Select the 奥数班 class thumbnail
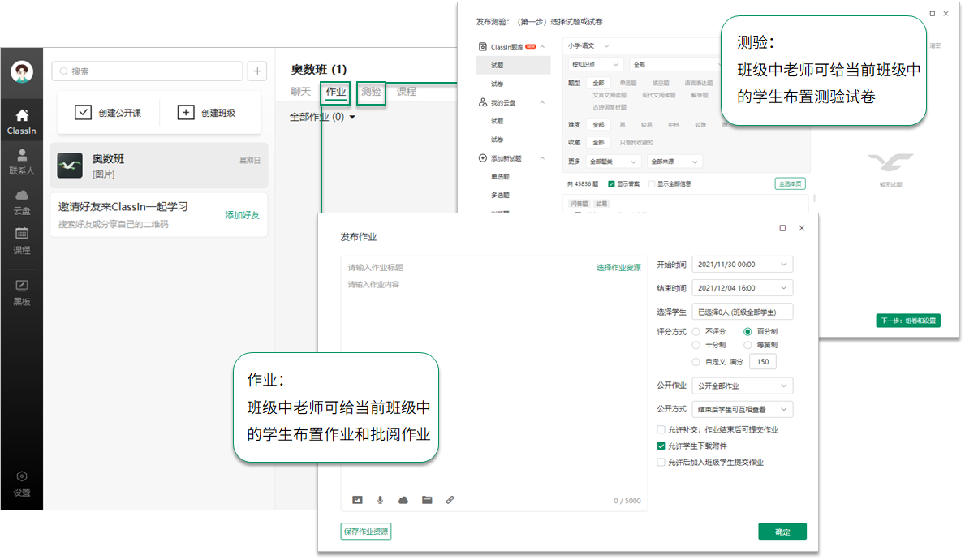The width and height of the screenshot is (965, 560). point(70,166)
